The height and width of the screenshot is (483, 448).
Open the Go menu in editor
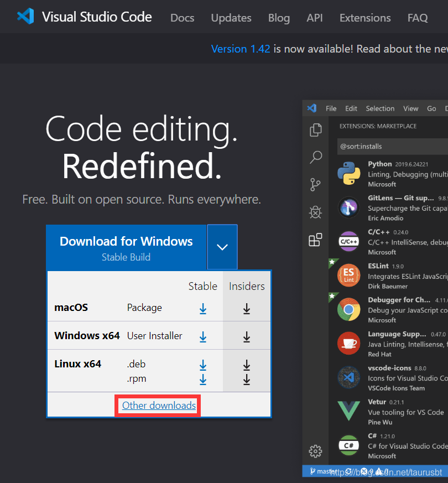pos(431,108)
